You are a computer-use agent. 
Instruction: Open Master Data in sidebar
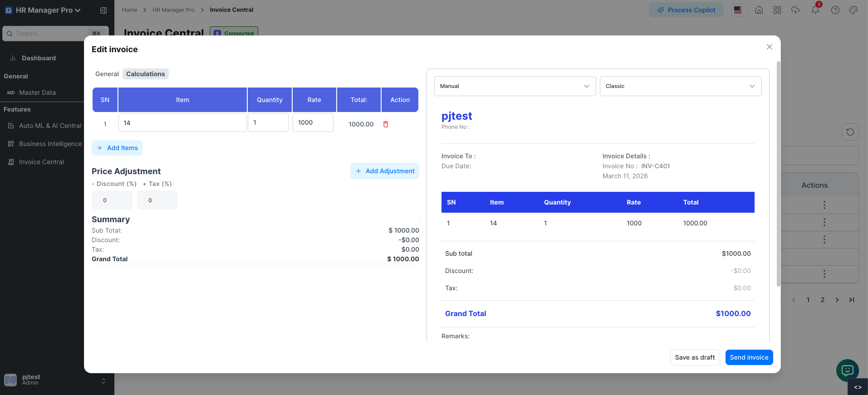click(37, 93)
